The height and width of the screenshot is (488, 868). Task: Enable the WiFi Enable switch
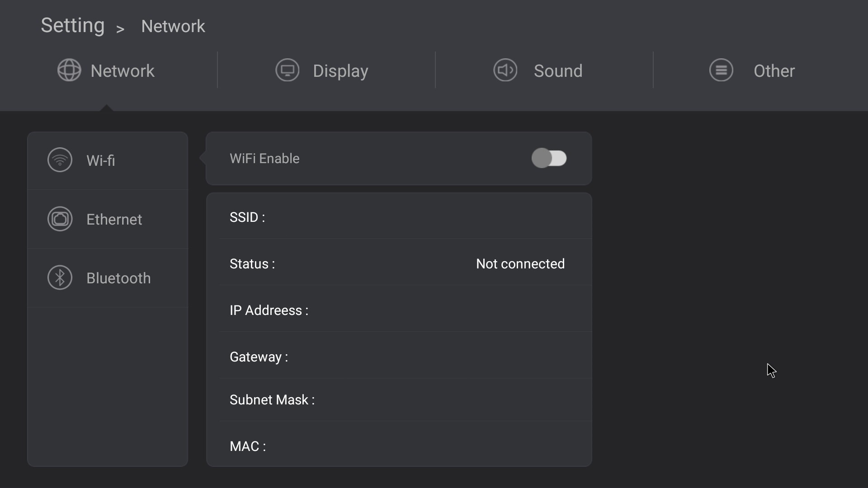point(549,158)
